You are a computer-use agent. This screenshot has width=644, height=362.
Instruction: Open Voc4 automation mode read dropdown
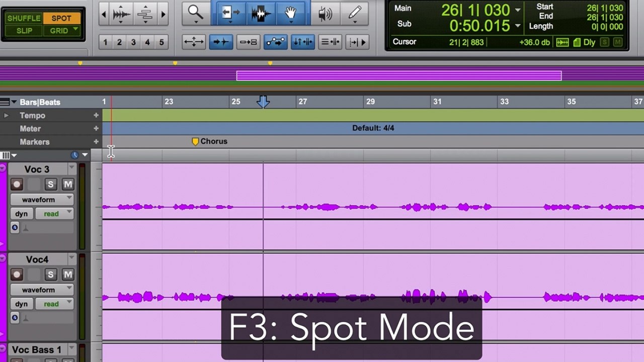coord(54,304)
